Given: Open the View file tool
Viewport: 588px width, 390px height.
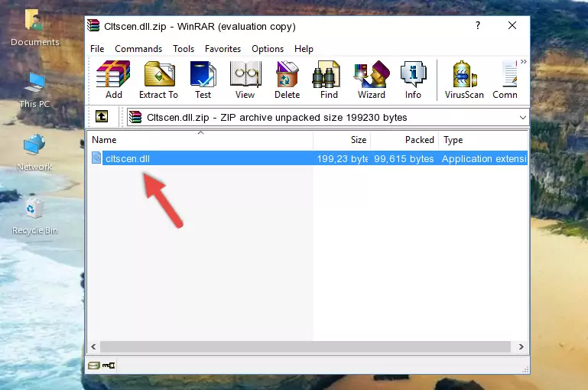Looking at the screenshot, I should point(245,80).
